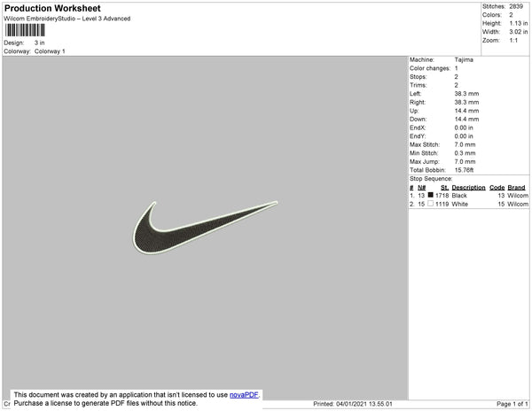Click the Max Jump value 7.0 mm
Screen dimensions: 532x411
click(465, 161)
